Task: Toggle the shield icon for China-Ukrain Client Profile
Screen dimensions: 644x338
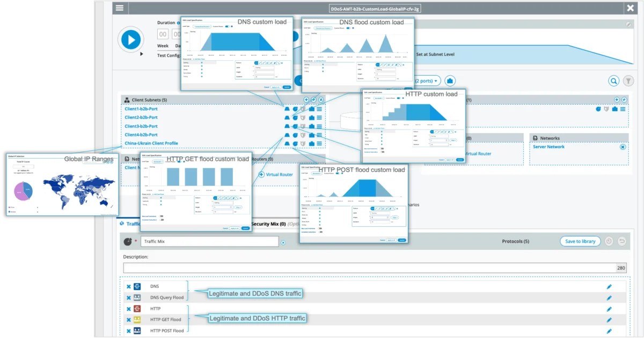Action: point(303,143)
